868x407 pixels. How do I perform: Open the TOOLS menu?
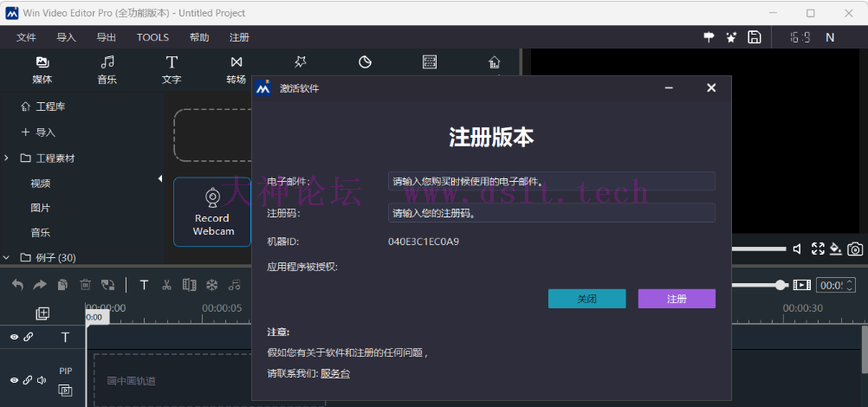click(152, 37)
